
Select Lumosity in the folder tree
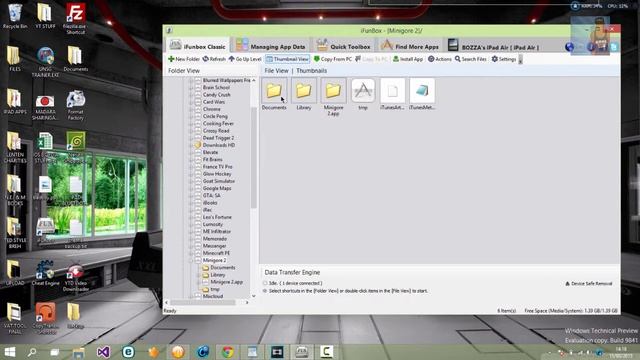click(x=213, y=224)
